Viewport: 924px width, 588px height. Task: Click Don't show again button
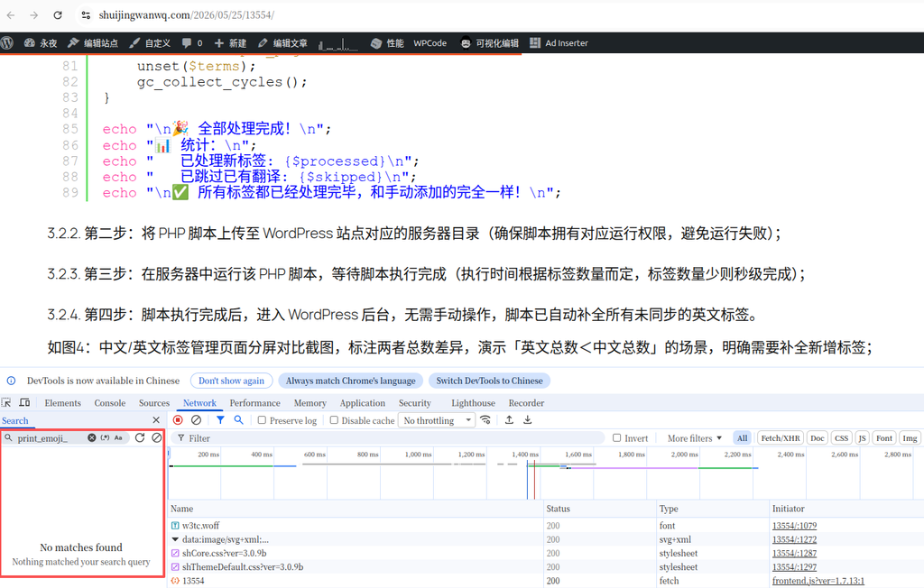[x=231, y=381]
